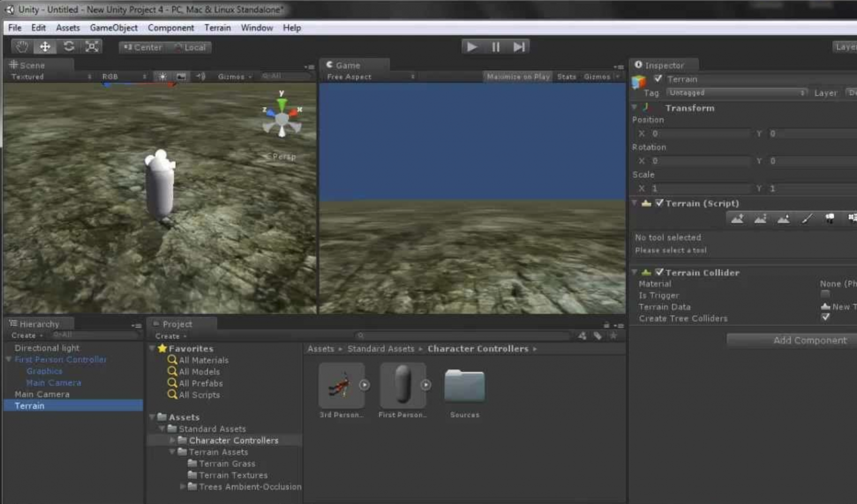Select the Raise/Lower Terrain tool
This screenshot has width=857, height=504.
tap(737, 218)
